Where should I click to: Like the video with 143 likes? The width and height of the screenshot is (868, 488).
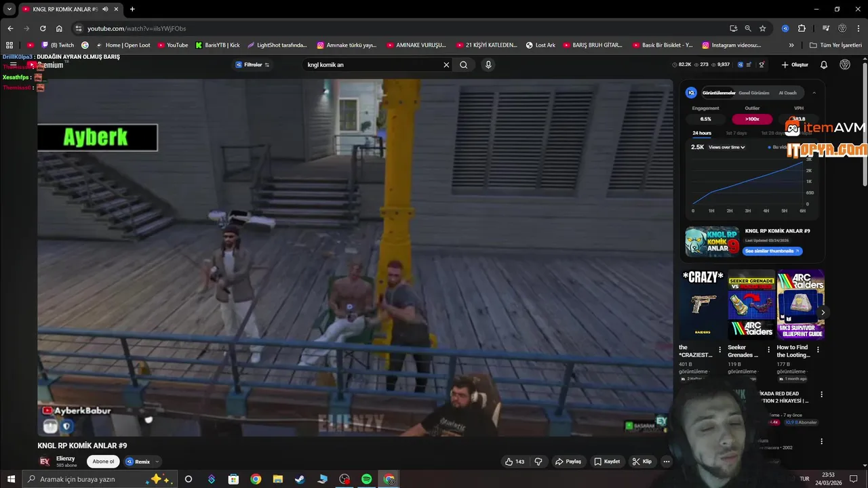(x=515, y=462)
